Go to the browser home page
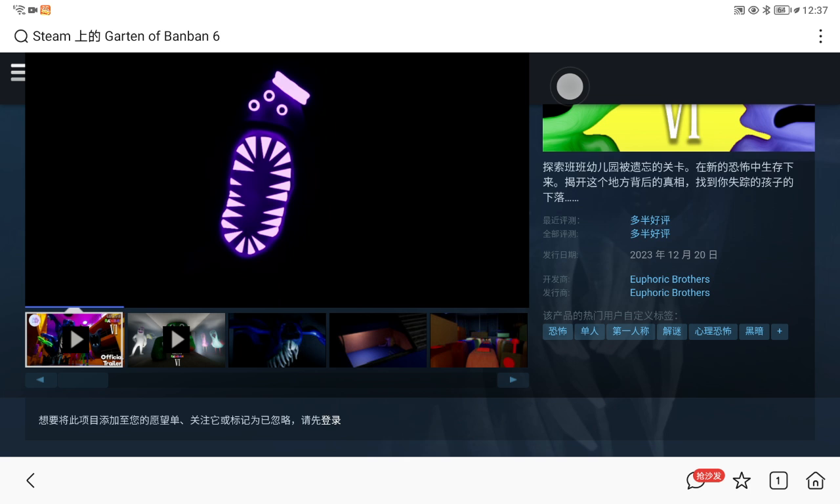The width and height of the screenshot is (840, 504). point(815,481)
